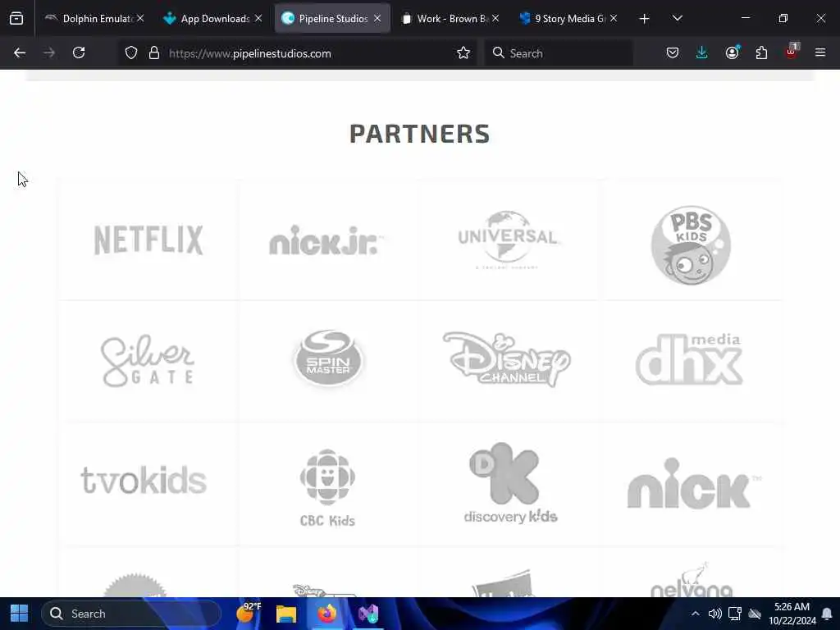Open the Work - Brown Bag tab
Viewport: 840px width, 630px height.
(x=450, y=19)
